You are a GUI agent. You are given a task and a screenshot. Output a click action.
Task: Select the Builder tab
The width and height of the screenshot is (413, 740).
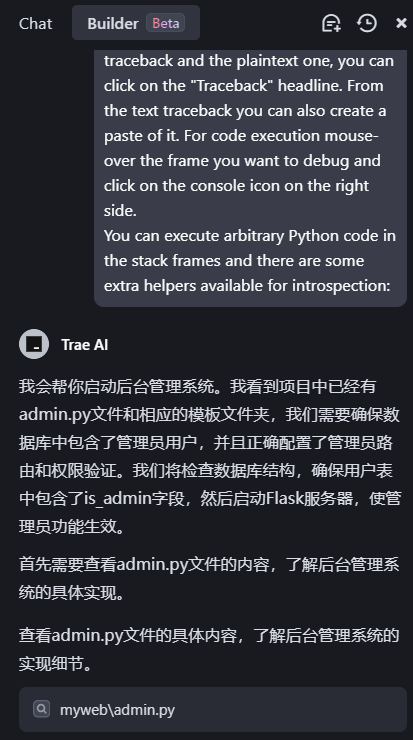(136, 23)
